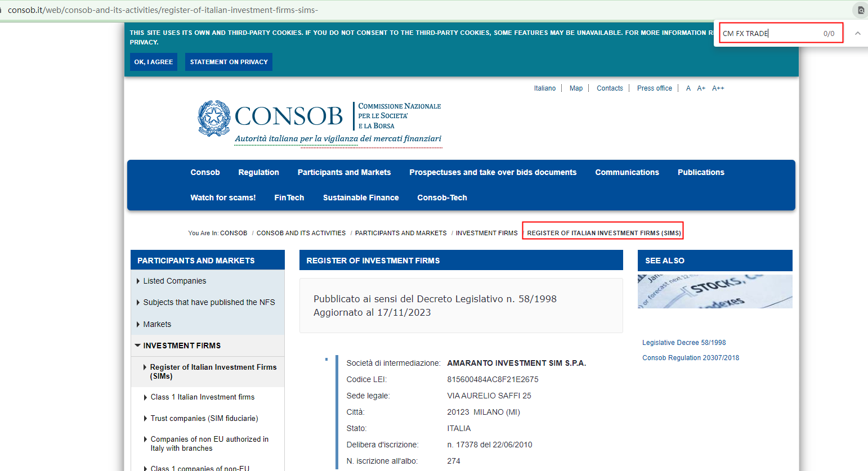Open the Consob navigation menu
Screen dimensions: 868x471
tap(205, 172)
